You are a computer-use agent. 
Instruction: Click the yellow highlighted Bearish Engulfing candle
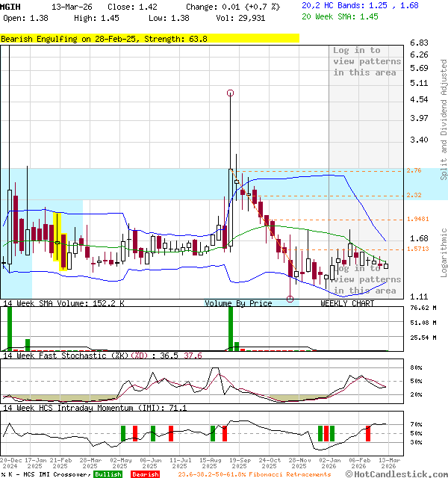(x=59, y=237)
